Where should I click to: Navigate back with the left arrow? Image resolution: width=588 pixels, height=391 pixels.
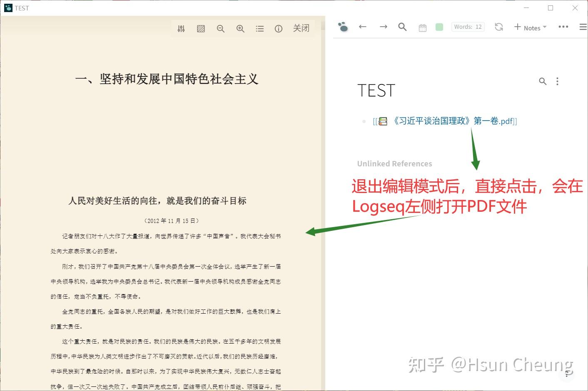362,27
